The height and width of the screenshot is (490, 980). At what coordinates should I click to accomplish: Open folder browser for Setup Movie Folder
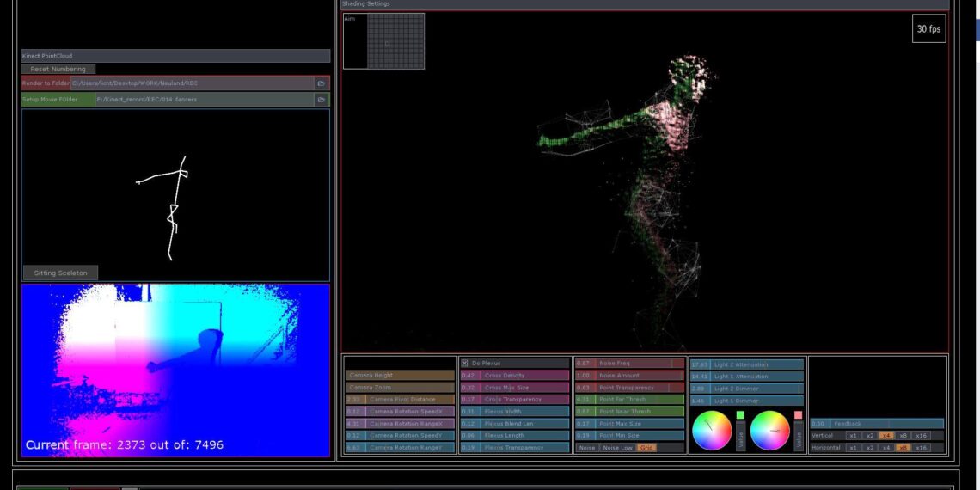pos(321,100)
